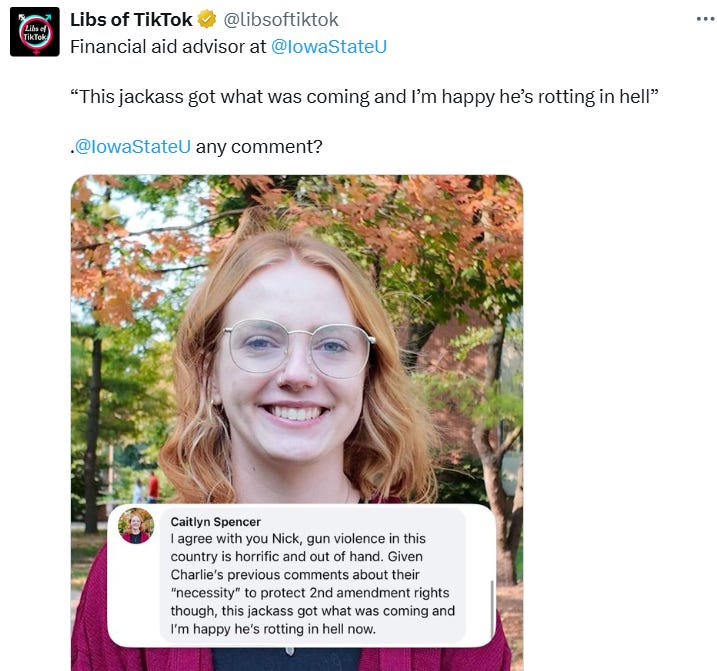Open the three-dot more options menu
Image resolution: width=717 pixels, height=671 pixels.
[x=706, y=19]
